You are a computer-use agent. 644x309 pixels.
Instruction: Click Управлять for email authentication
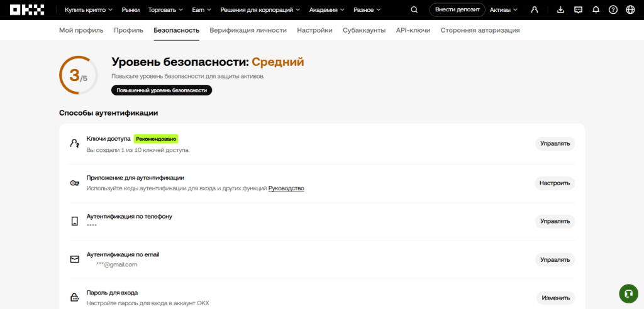point(555,260)
